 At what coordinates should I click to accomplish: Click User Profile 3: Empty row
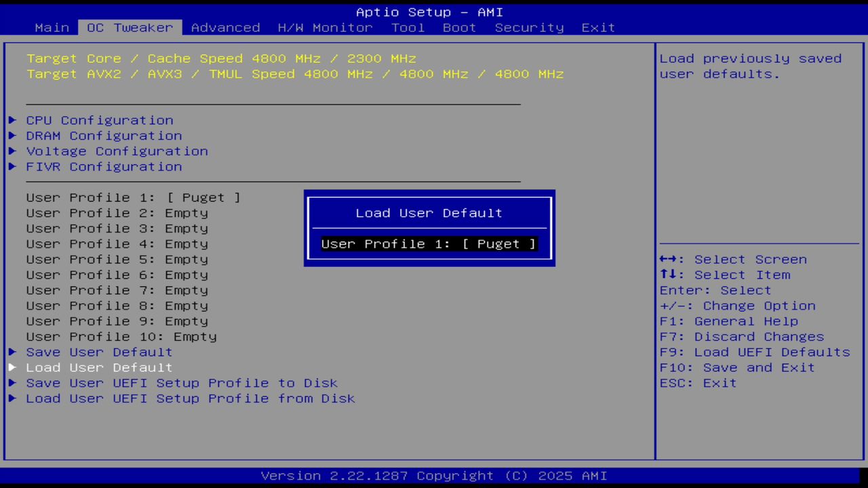point(117,229)
